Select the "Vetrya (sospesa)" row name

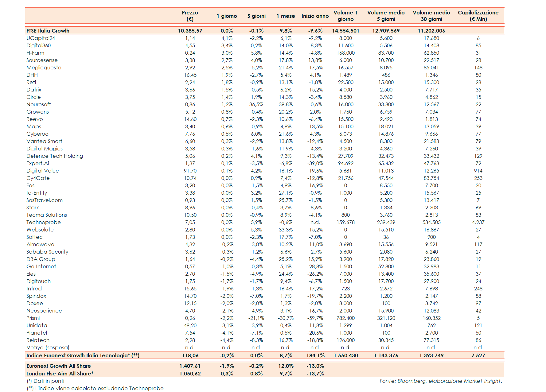point(48,347)
